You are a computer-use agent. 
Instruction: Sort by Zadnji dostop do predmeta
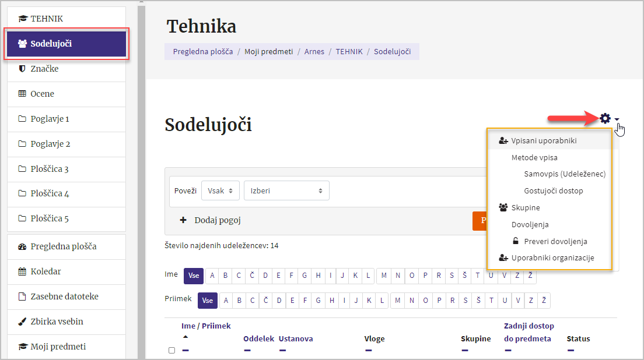click(x=529, y=332)
